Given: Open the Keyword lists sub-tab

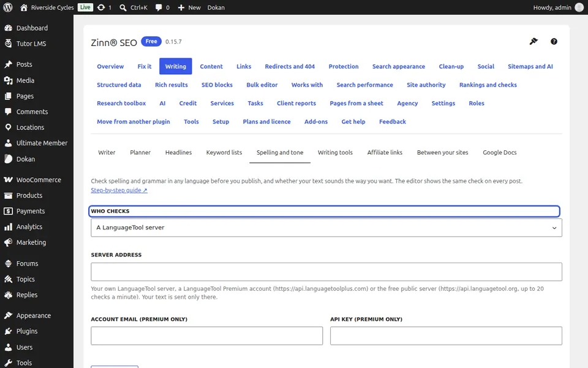Looking at the screenshot, I should pyautogui.click(x=224, y=153).
